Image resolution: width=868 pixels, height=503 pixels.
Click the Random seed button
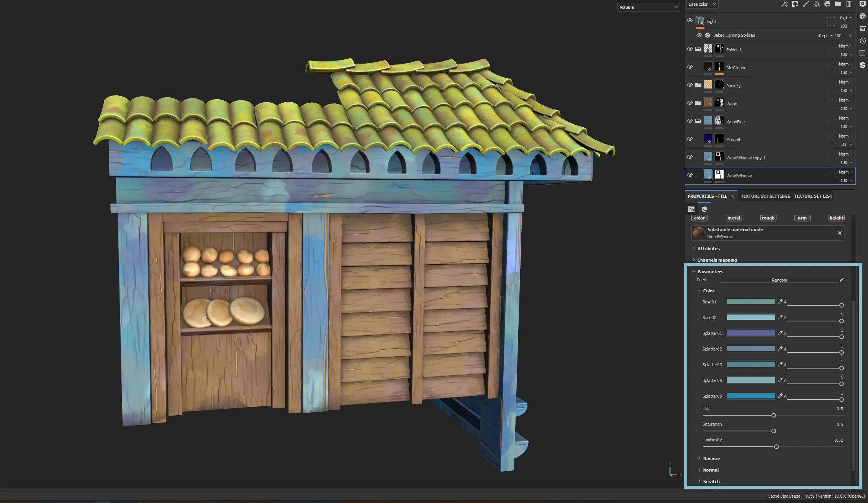pyautogui.click(x=779, y=280)
